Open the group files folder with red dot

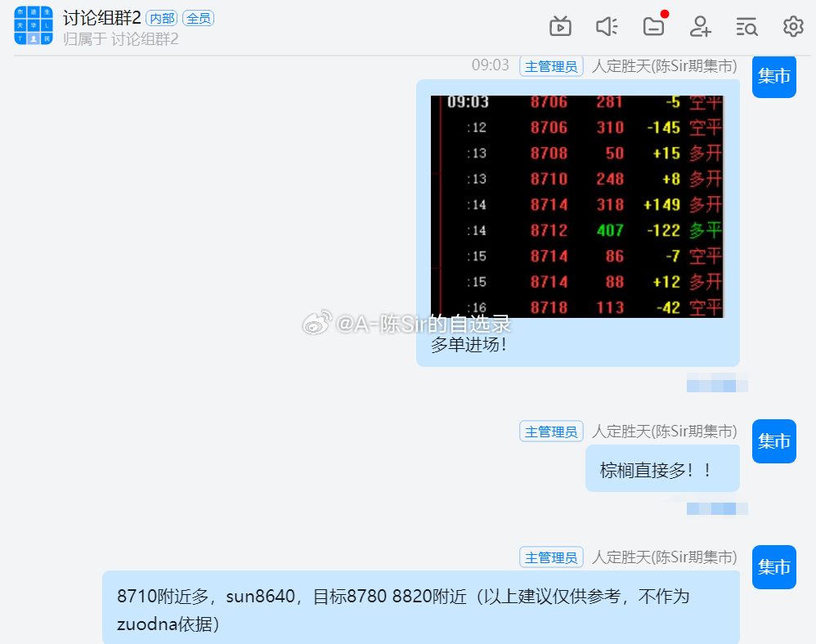tap(653, 26)
